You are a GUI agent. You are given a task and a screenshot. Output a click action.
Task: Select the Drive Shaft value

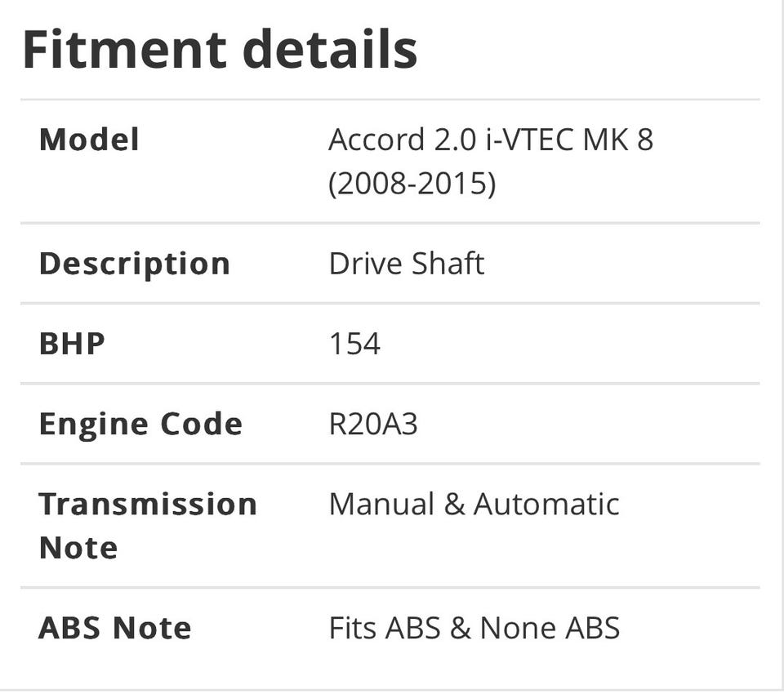(x=406, y=264)
